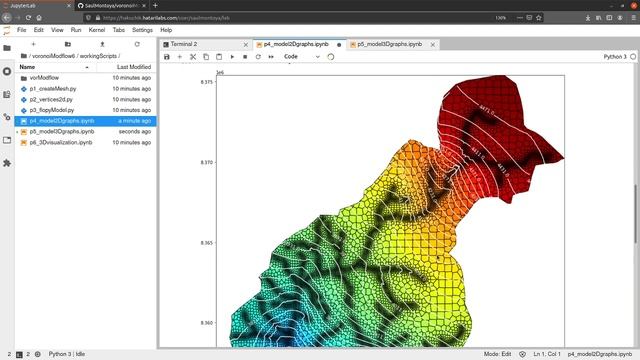Screen dimensions: 640x360
Task: Click the browser home button
Action: click(39, 18)
